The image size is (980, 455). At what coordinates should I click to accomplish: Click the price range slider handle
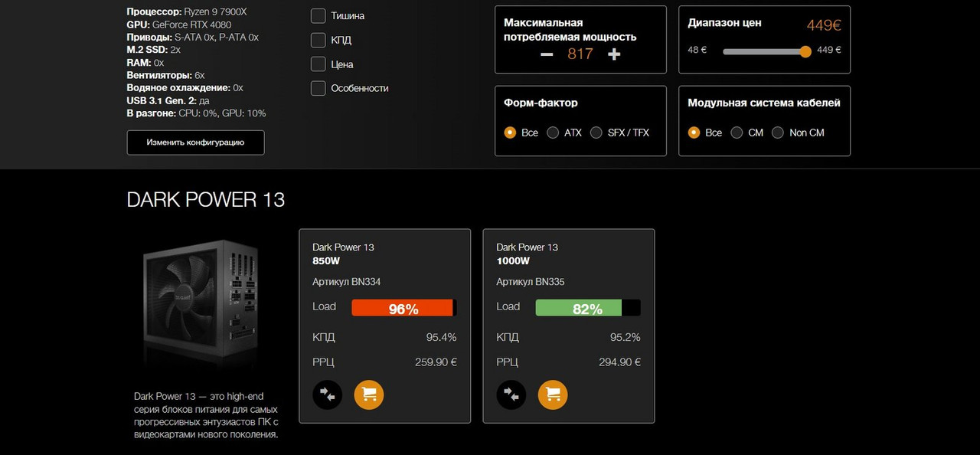pyautogui.click(x=805, y=51)
